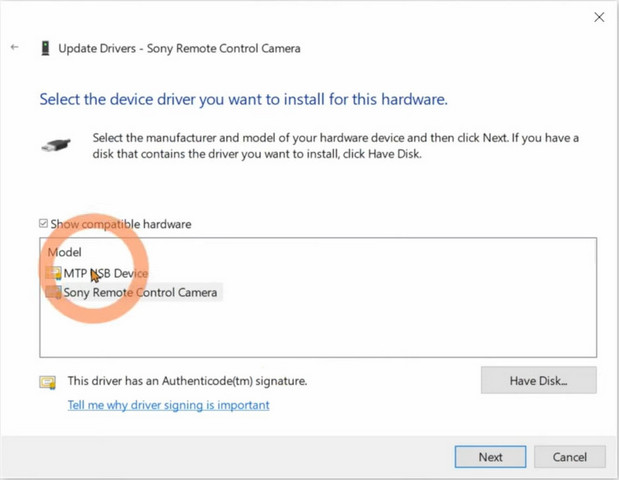Click the Model column header
Image resolution: width=619 pixels, height=480 pixels.
(65, 252)
